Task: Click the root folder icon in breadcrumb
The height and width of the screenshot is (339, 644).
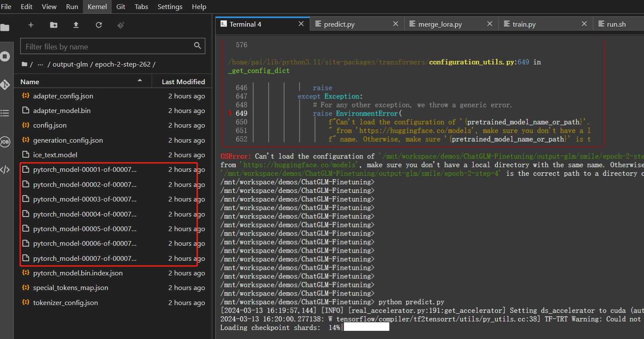Action: [x=24, y=64]
